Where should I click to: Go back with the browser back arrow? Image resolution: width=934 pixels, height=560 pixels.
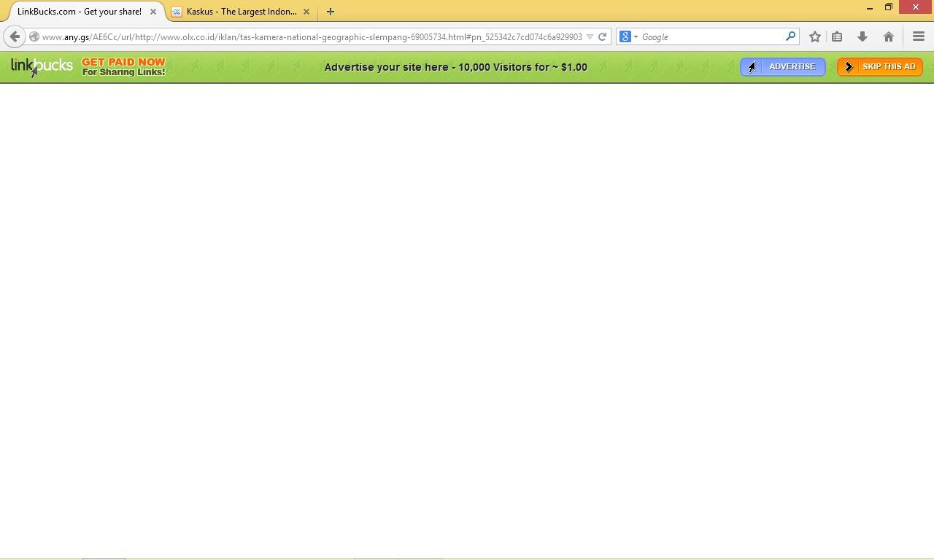tap(15, 36)
